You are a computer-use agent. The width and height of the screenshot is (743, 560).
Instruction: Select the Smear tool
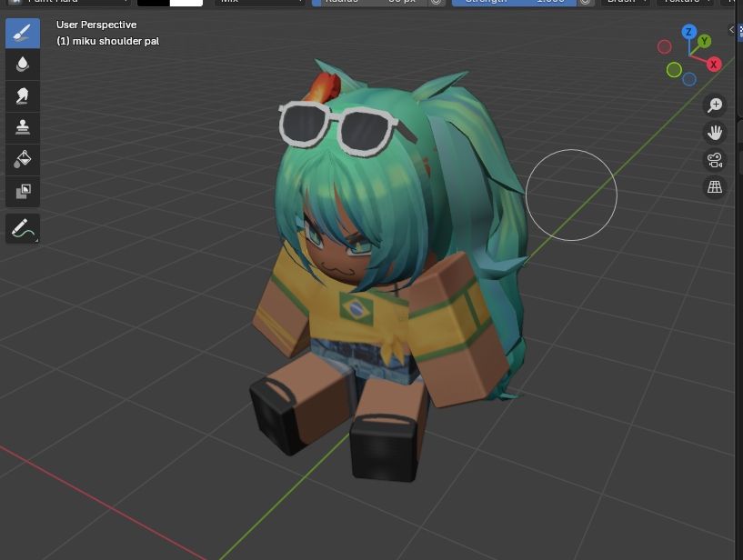23,96
